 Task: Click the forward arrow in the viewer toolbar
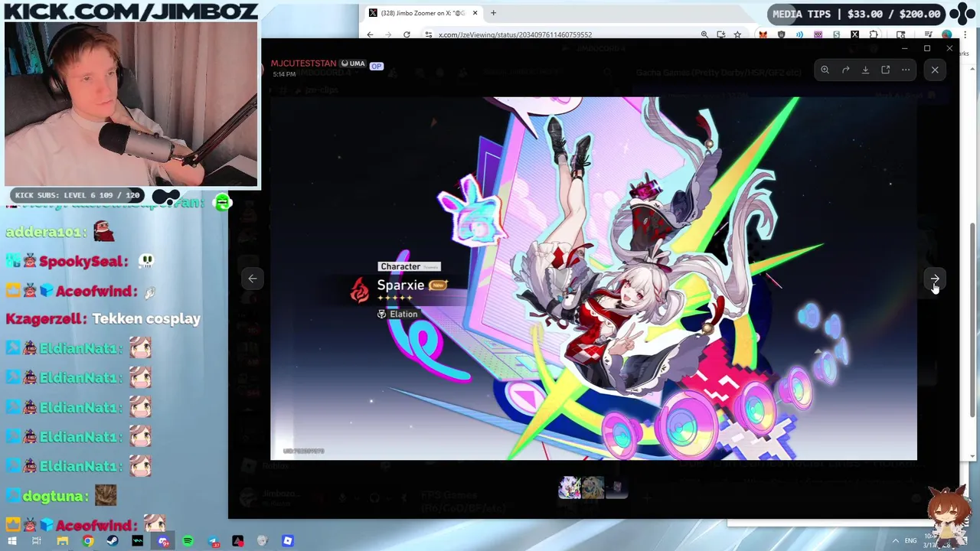click(845, 70)
